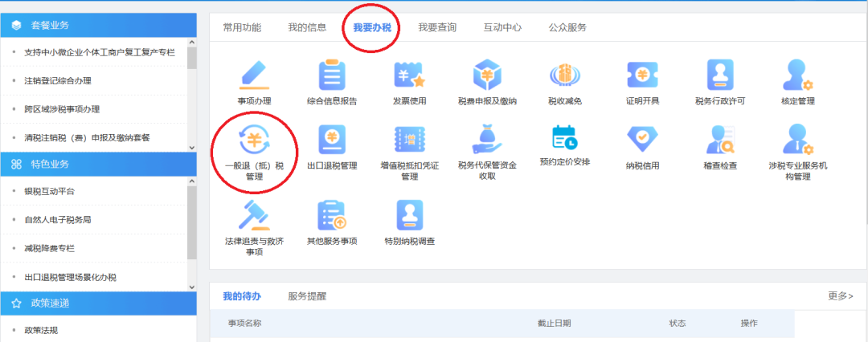The height and width of the screenshot is (342, 868).
Task: Open the 出口退税管理 icon
Action: click(332, 139)
